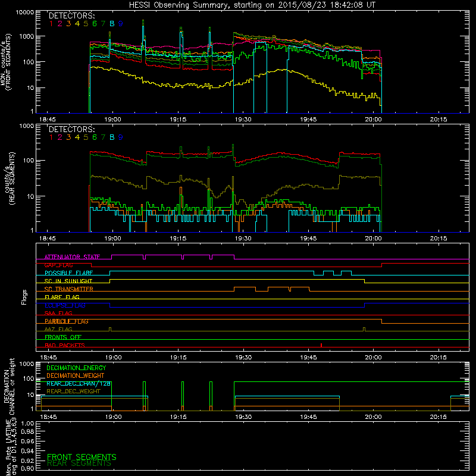Click DETECTORS: heading in front segments plot

(x=71, y=15)
